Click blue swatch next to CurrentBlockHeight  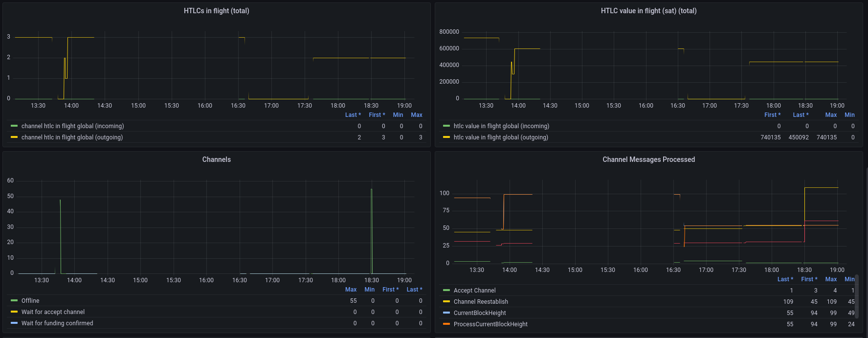446,313
